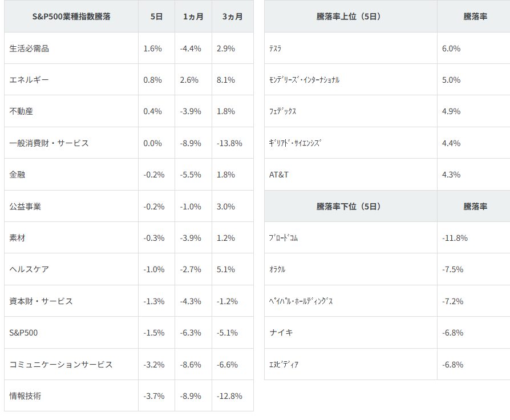Click the 生活必需品 sector row label
The width and height of the screenshot is (510, 420).
click(x=29, y=49)
